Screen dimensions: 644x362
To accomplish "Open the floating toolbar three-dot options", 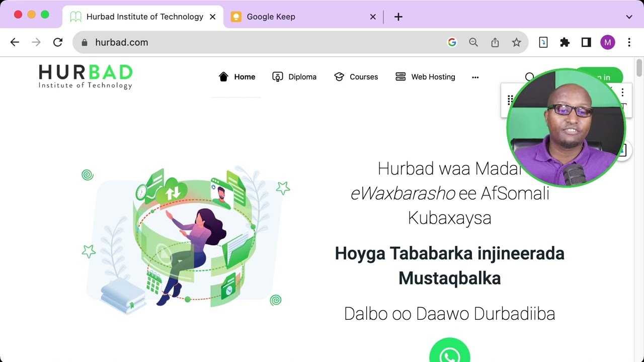I will pos(622,93).
